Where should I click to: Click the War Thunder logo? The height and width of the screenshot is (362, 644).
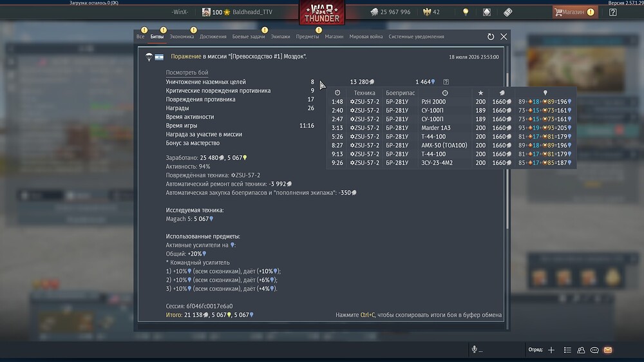[322, 13]
